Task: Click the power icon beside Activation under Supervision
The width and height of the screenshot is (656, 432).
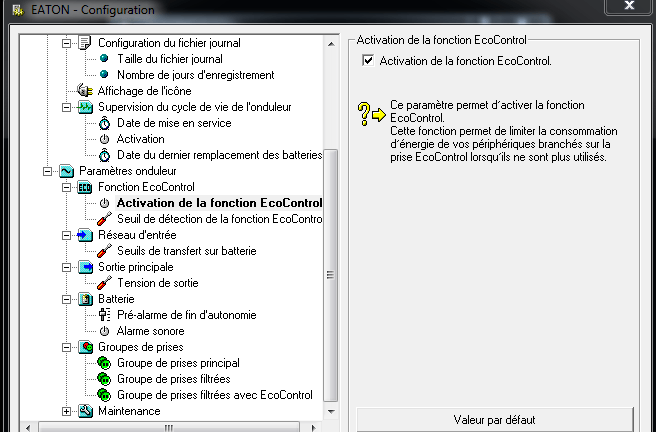Action: click(x=104, y=139)
